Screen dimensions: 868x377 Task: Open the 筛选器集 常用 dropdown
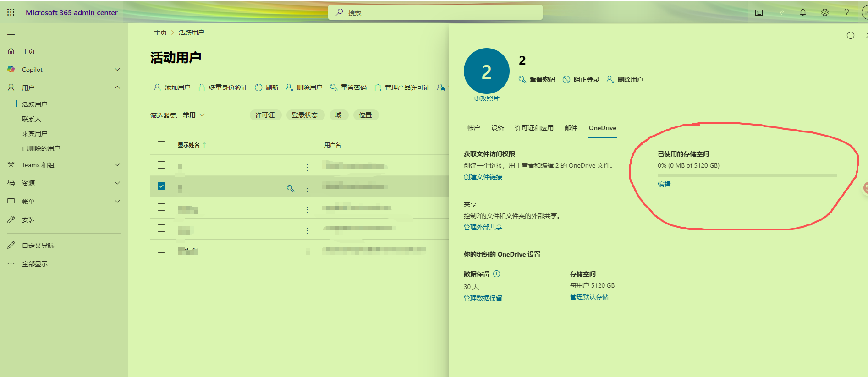click(x=194, y=115)
